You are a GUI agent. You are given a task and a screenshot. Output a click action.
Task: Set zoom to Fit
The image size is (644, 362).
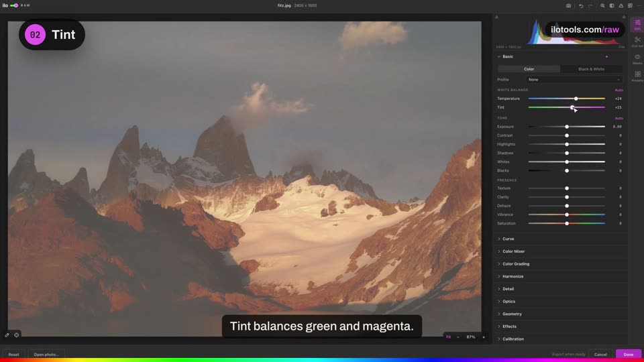point(449,337)
